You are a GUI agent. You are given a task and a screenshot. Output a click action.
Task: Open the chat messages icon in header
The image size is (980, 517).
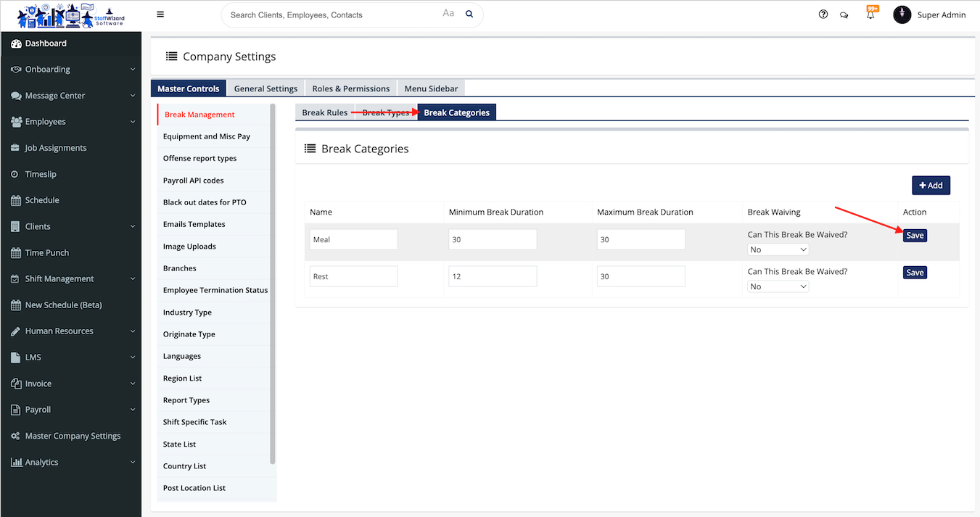(844, 15)
